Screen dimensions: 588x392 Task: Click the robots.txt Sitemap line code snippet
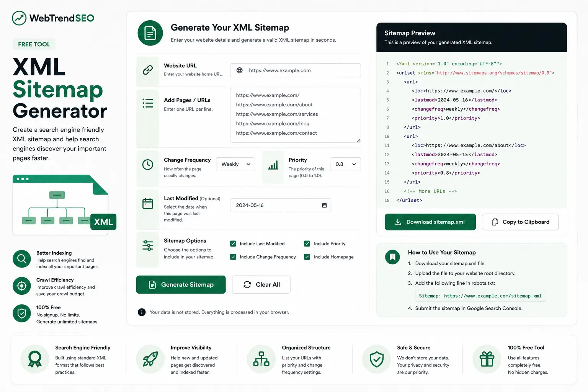(x=480, y=296)
